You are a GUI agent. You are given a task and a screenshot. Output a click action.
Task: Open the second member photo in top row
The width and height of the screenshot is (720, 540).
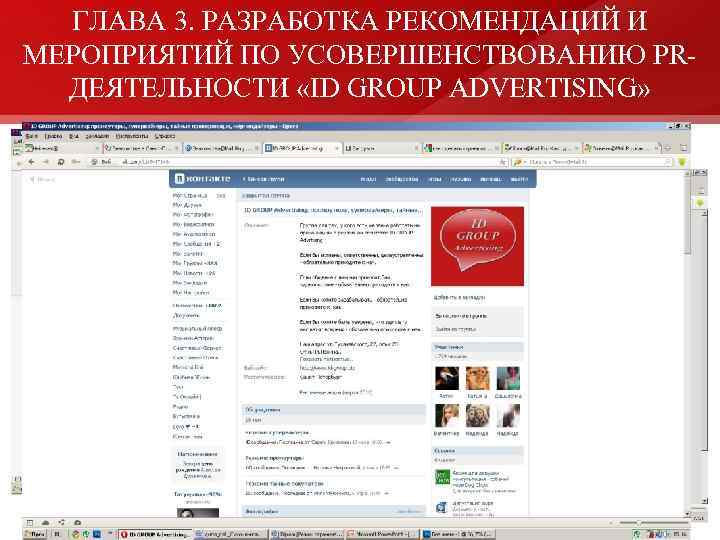[x=477, y=378]
